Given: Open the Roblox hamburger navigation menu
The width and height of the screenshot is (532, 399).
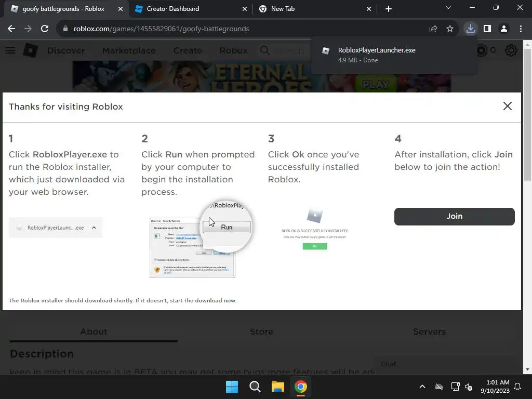Looking at the screenshot, I should click(x=10, y=50).
